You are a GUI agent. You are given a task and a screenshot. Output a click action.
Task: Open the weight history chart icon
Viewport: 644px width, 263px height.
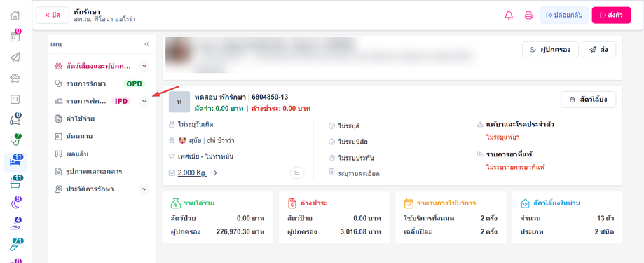click(x=297, y=173)
